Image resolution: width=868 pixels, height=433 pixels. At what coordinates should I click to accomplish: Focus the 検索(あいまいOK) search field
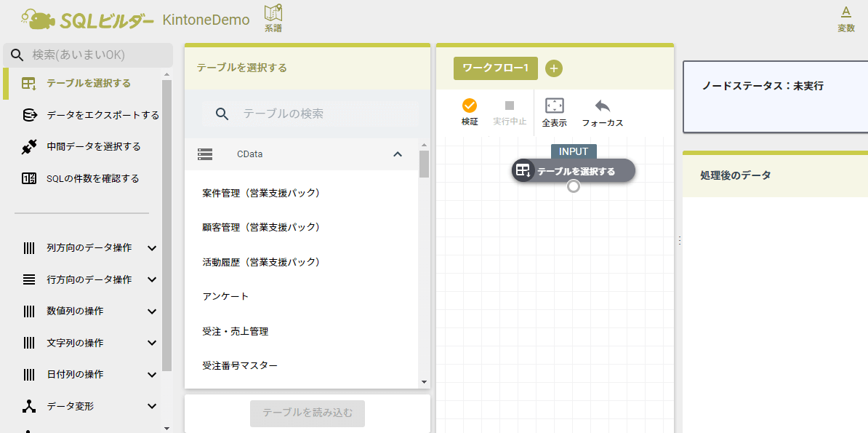[x=88, y=55]
